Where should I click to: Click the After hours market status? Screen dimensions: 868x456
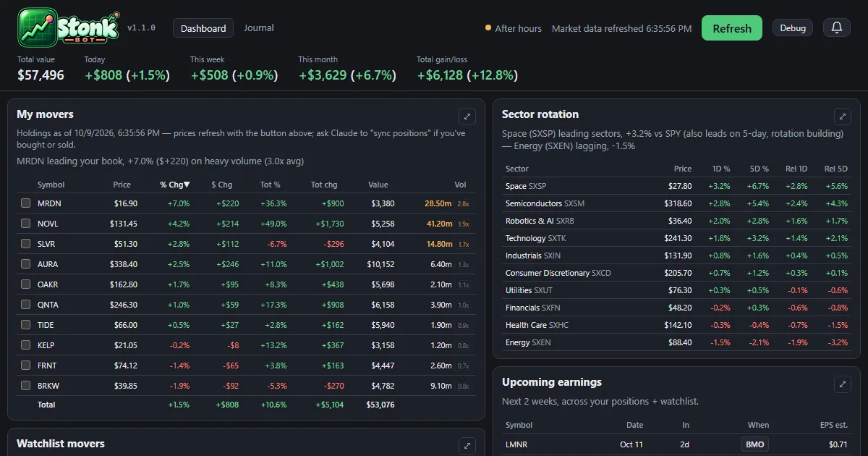(x=514, y=28)
